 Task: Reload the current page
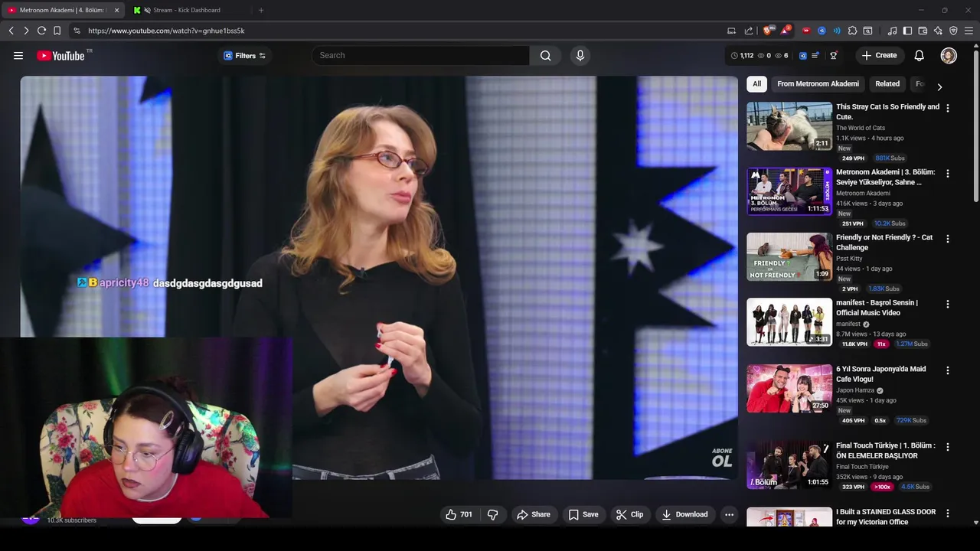(41, 31)
